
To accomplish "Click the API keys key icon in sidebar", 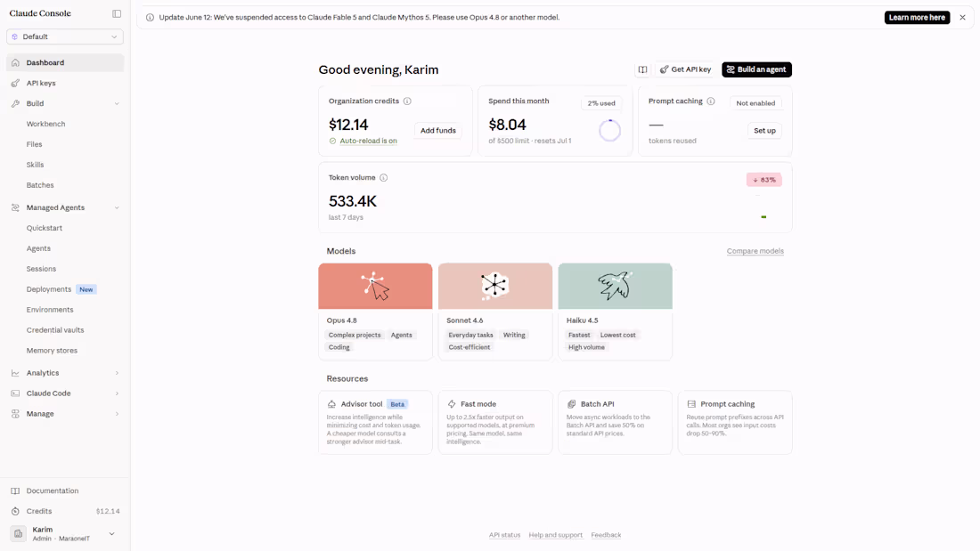I will pyautogui.click(x=16, y=83).
